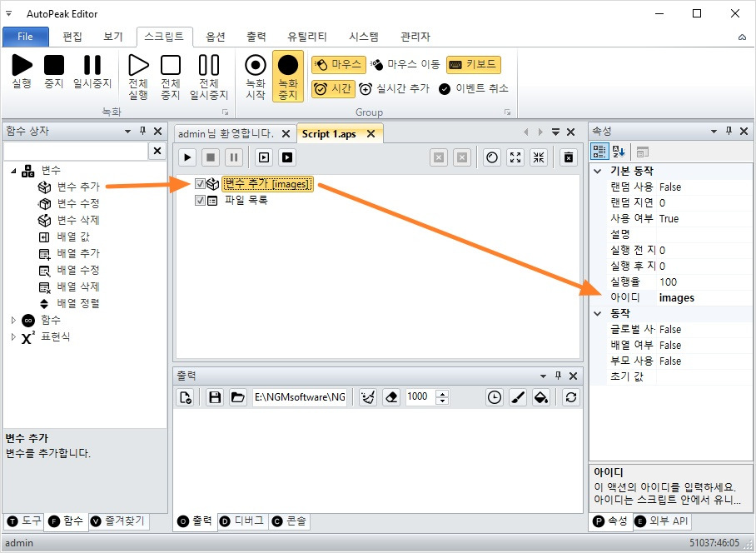Select 배열 추가 in function box
This screenshot has height=553, width=756.
coord(78,253)
